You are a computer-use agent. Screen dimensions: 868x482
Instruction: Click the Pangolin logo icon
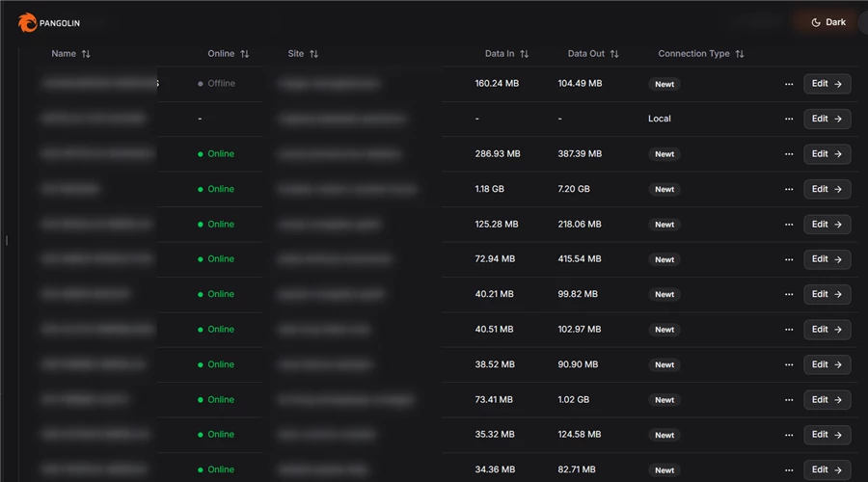tap(27, 23)
